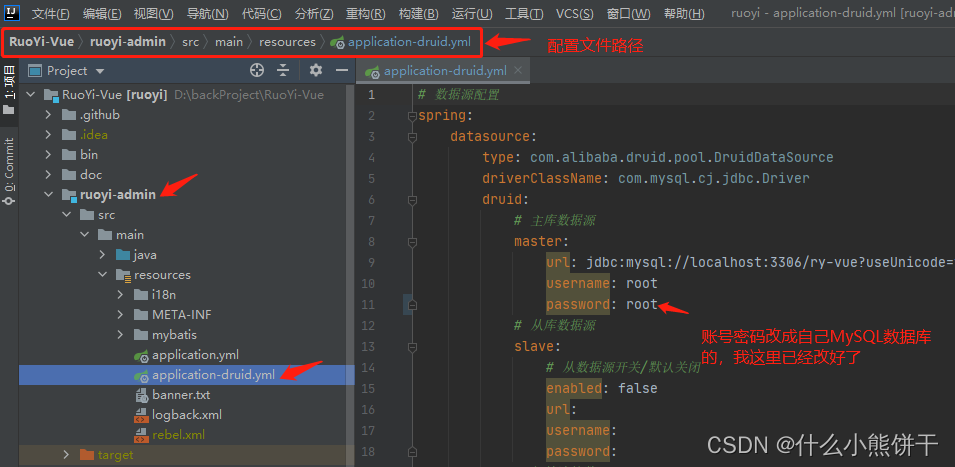Image resolution: width=955 pixels, height=467 pixels.
Task: Fold the spring: block in gutter
Action: [x=412, y=116]
